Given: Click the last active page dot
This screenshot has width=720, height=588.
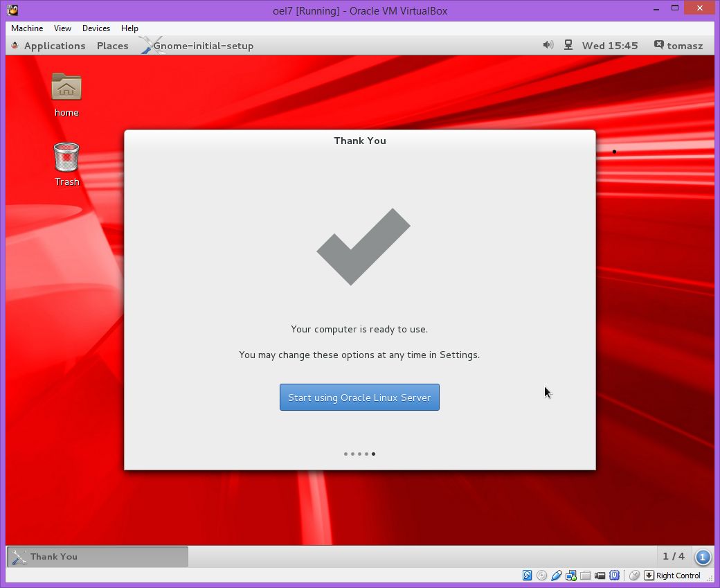Looking at the screenshot, I should 373,454.
